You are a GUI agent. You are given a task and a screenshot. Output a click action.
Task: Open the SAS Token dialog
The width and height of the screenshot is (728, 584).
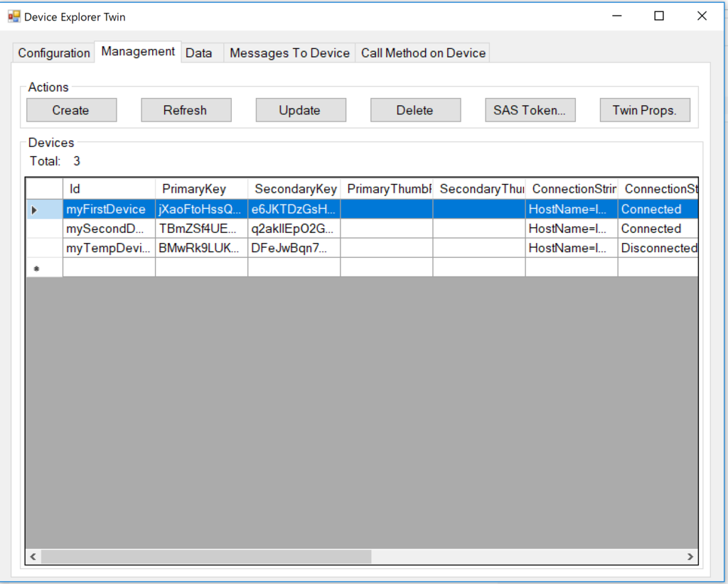point(530,110)
